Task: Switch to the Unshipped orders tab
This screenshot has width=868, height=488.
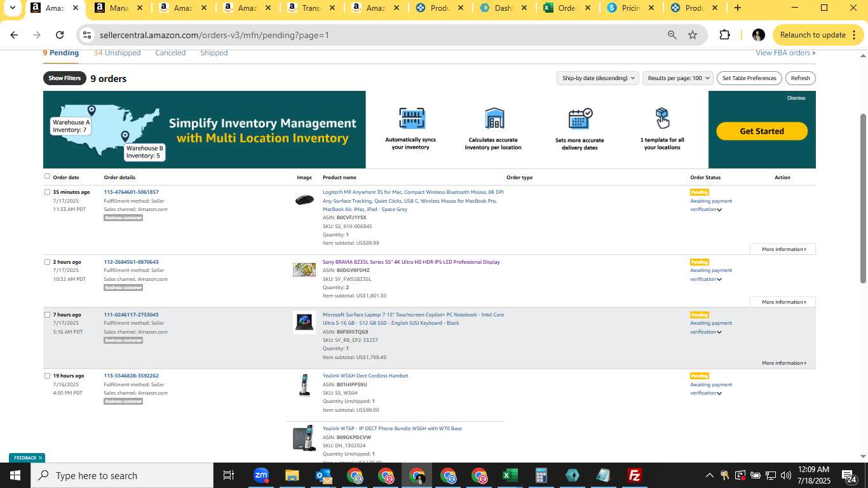Action: 117,53
